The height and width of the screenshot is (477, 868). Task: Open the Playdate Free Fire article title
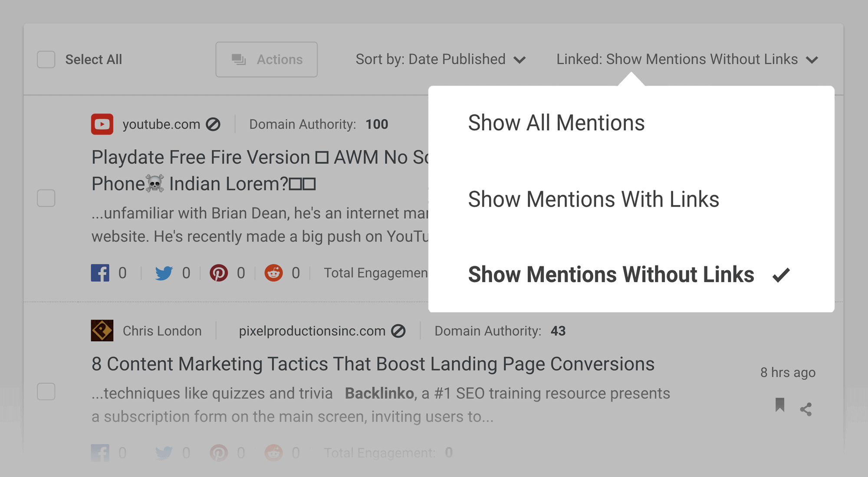tap(217, 157)
